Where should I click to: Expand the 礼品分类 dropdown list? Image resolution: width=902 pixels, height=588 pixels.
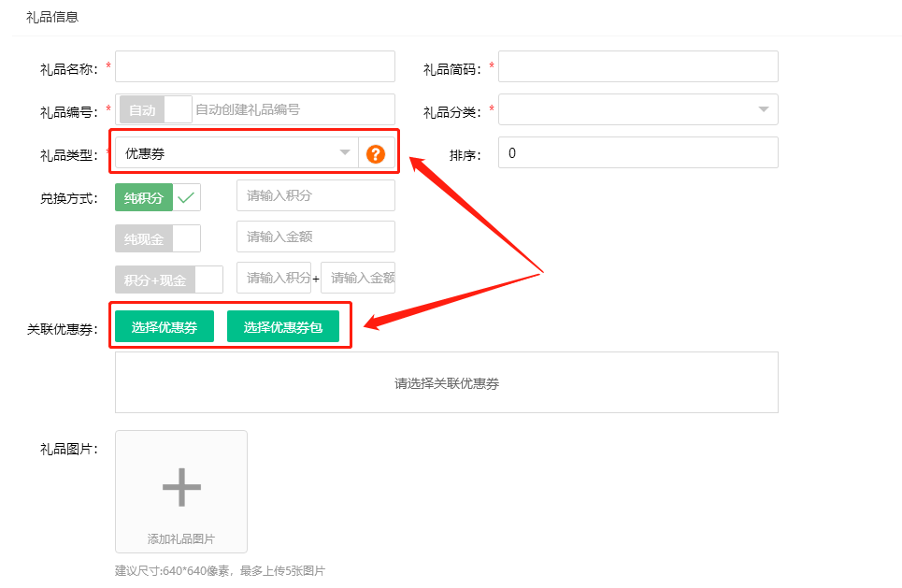[638, 109]
